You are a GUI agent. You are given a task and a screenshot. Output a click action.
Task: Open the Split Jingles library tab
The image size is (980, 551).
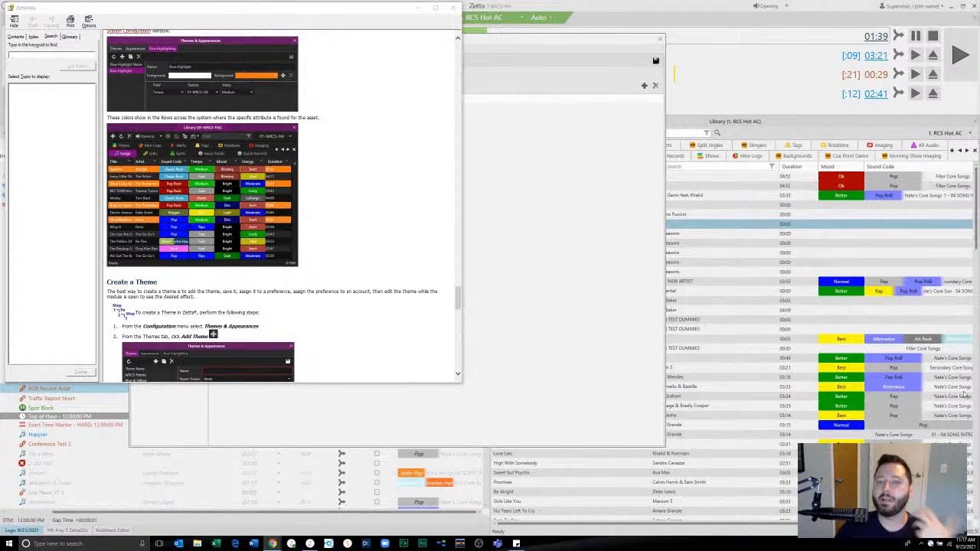[707, 145]
